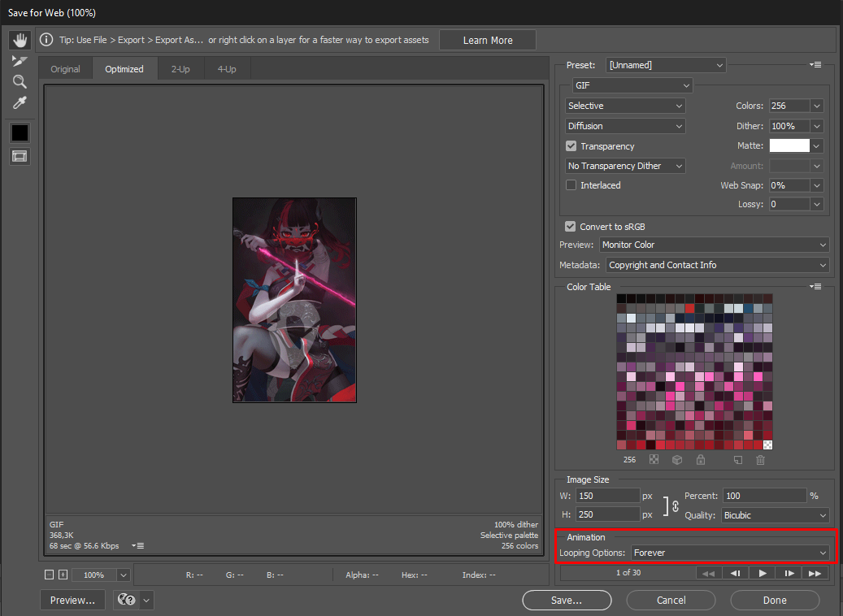Switch to the Original tab
The width and height of the screenshot is (843, 616).
tap(66, 69)
